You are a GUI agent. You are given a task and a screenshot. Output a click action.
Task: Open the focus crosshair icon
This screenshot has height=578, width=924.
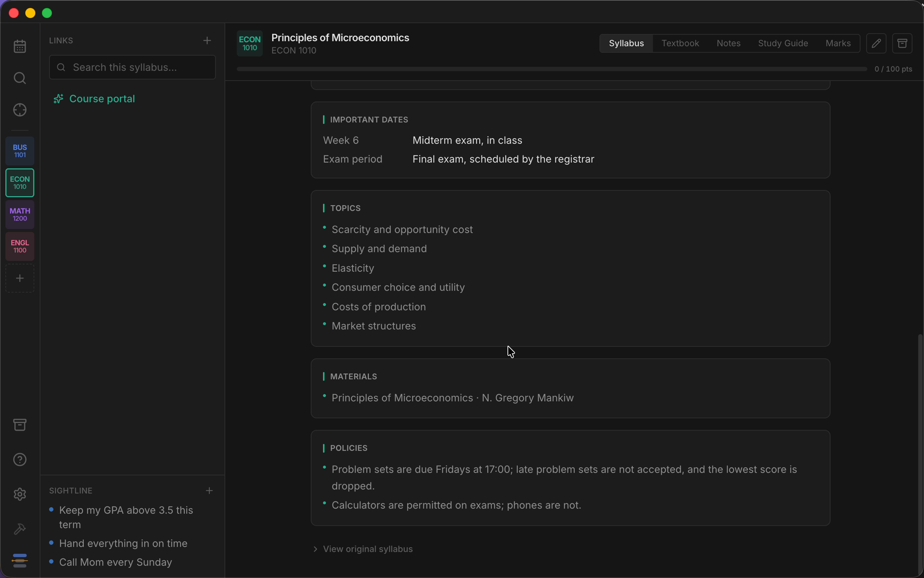tap(20, 110)
